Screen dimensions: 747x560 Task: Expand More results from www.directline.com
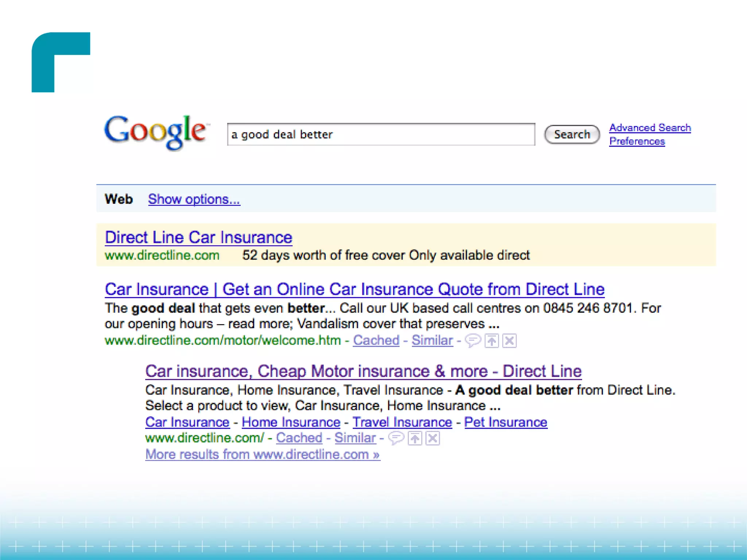[x=262, y=454]
